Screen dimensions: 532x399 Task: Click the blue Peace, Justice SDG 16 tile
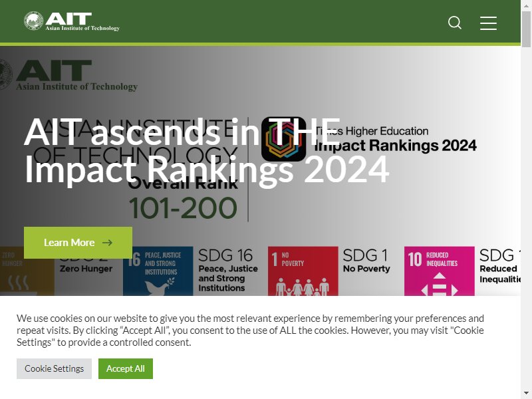click(x=158, y=271)
